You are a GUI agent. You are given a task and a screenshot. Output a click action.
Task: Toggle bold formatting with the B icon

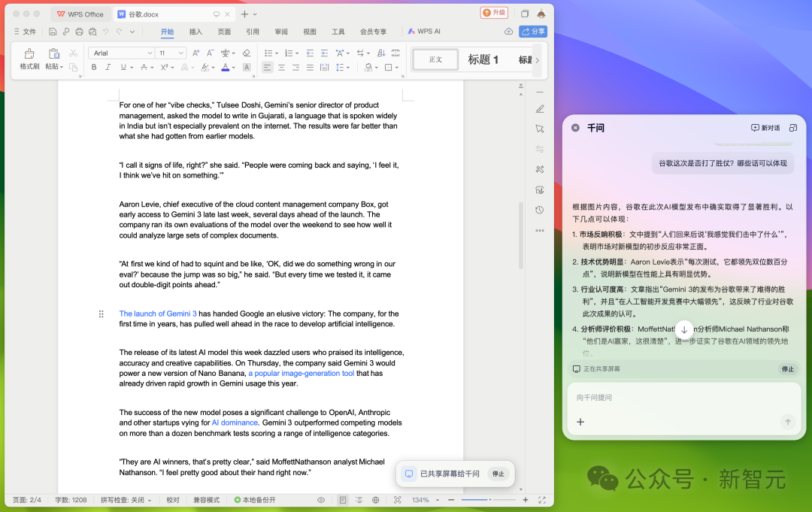click(x=93, y=68)
